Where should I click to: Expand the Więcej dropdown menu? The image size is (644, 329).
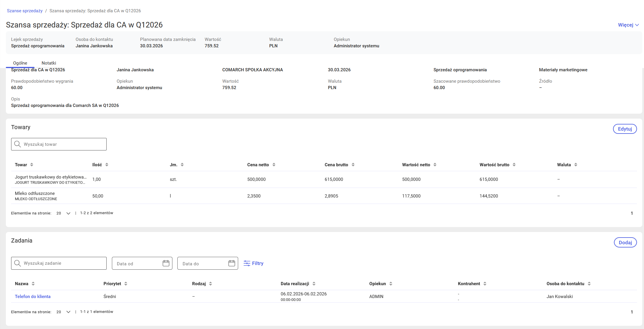(628, 25)
